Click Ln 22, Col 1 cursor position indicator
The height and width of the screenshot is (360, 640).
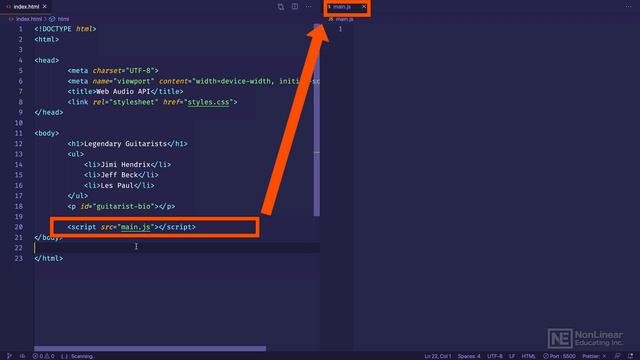(438, 356)
